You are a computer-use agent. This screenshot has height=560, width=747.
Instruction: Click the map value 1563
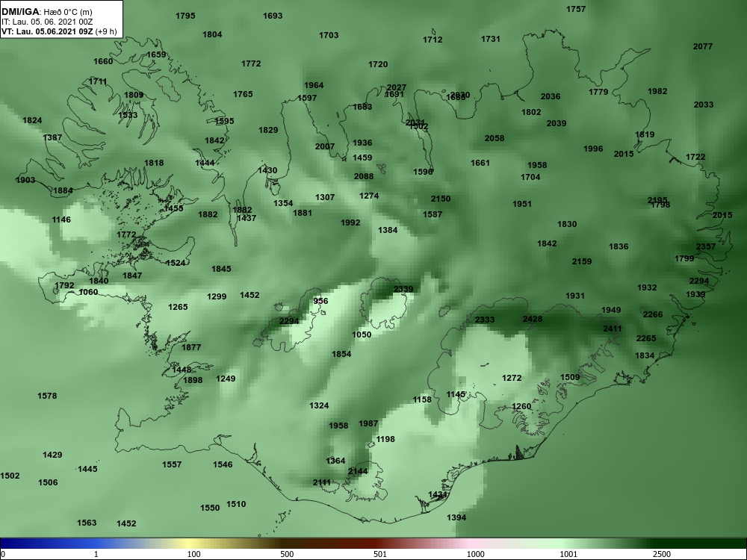pos(87,523)
